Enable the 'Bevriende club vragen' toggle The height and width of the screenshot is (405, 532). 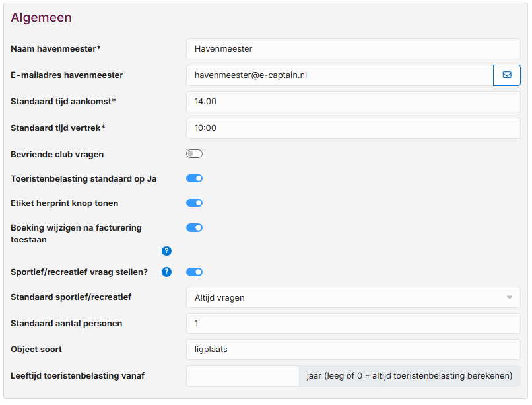pos(194,154)
